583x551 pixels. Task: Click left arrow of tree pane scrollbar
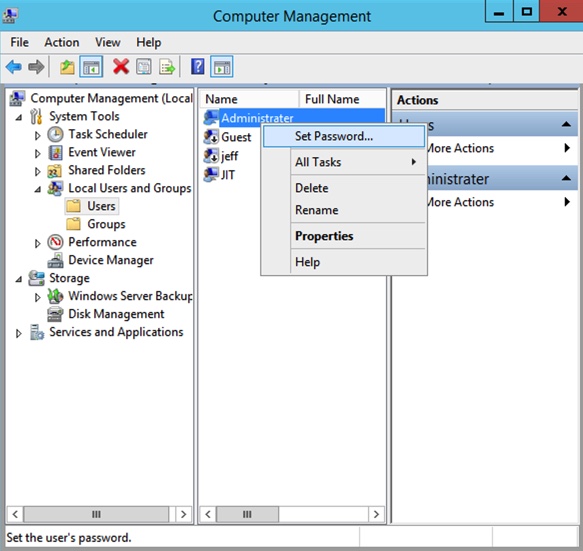tap(15, 514)
